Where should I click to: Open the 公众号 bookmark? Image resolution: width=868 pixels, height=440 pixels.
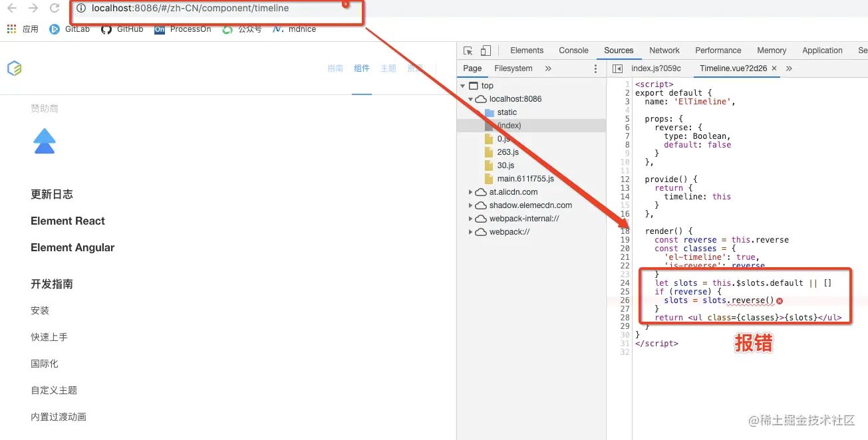(242, 29)
